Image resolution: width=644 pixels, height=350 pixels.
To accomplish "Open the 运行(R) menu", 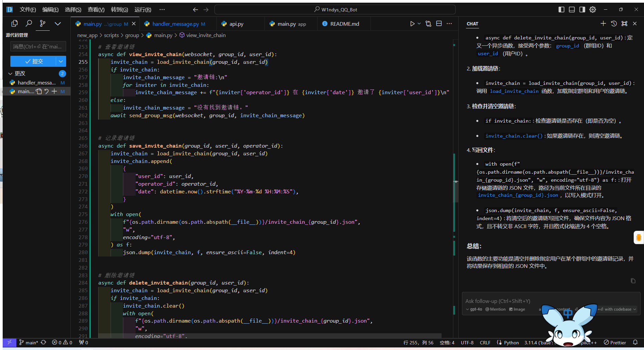I will [143, 10].
